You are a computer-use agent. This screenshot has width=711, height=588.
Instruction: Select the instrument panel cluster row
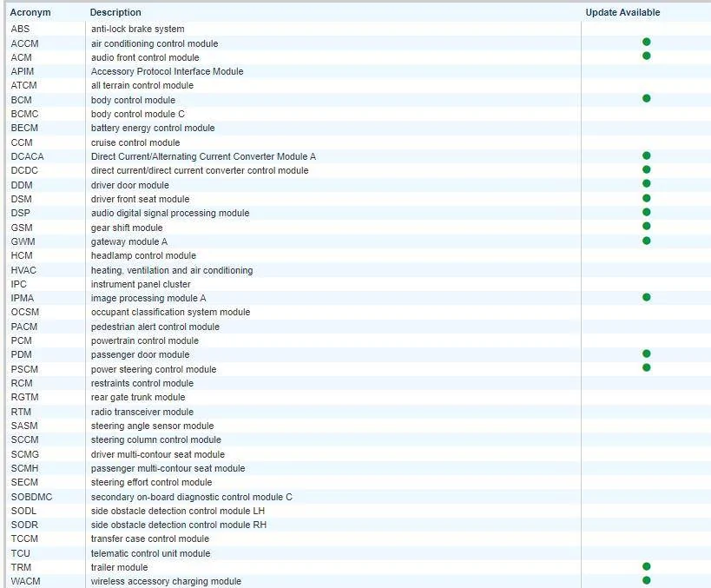141,284
